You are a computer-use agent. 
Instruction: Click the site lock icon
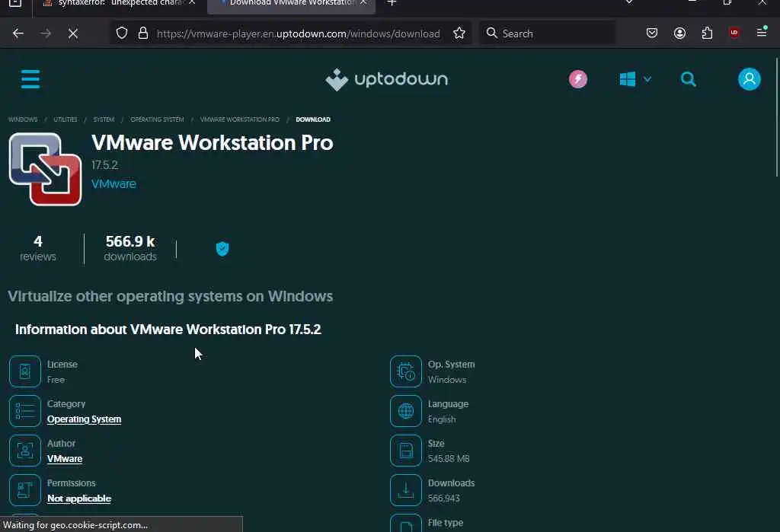point(143,33)
